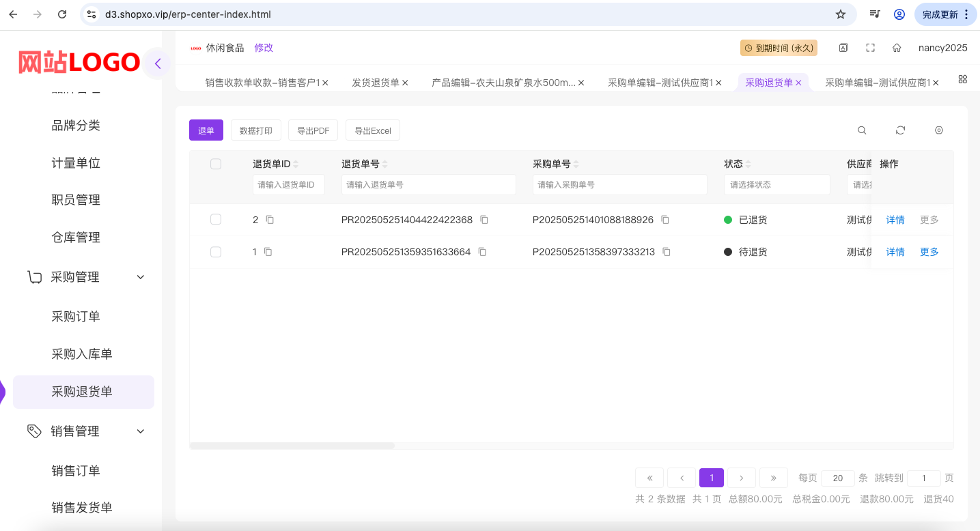Bookmark this page with the star icon
The height and width of the screenshot is (531, 980).
coord(841,14)
